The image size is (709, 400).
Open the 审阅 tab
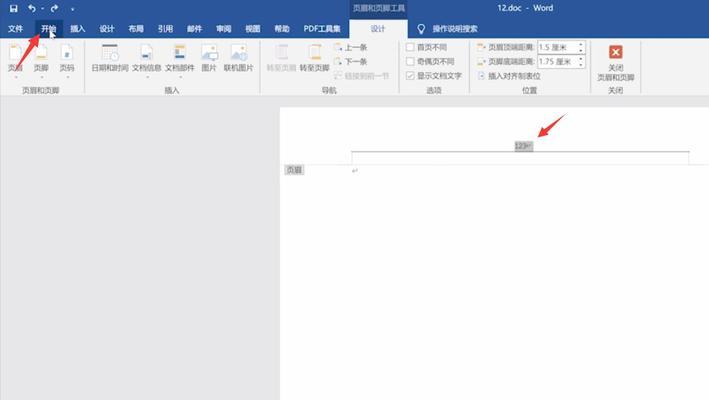pyautogui.click(x=223, y=28)
